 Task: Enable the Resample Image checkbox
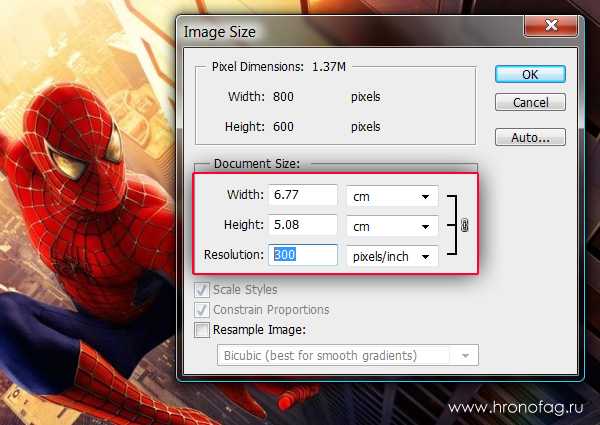pos(202,330)
